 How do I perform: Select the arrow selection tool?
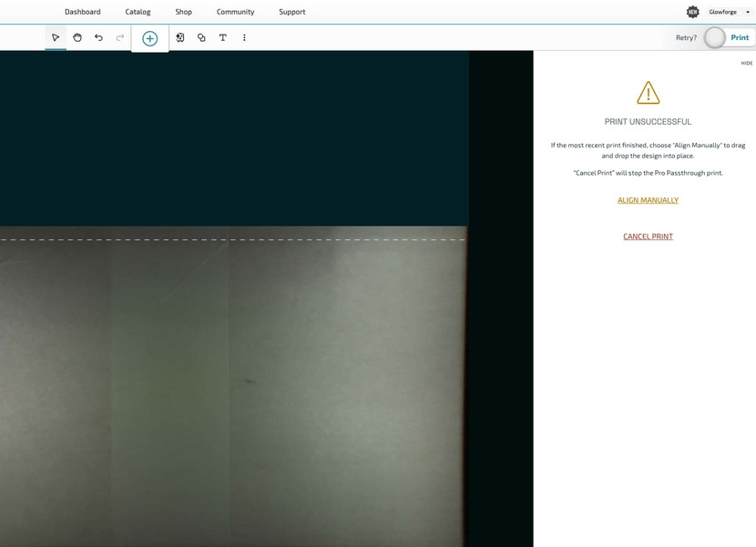tap(56, 37)
